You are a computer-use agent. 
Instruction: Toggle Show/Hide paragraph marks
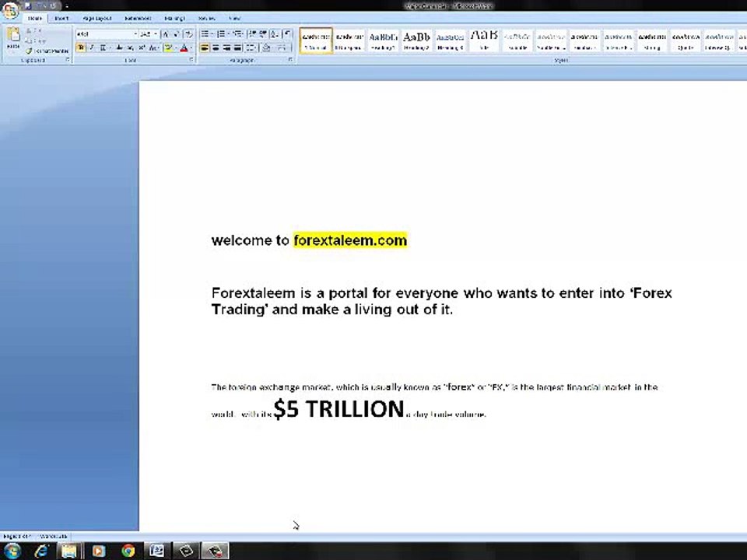(x=287, y=33)
